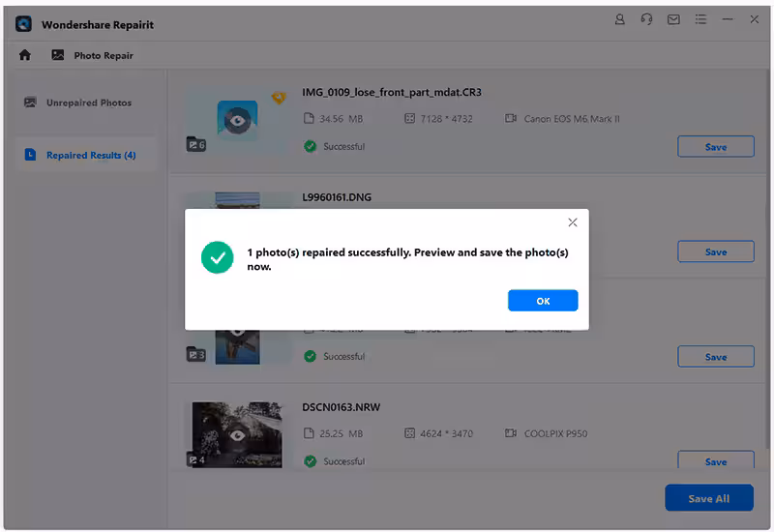774x532 pixels.
Task: Preview the IMG_0109 CR3 thumbnail eye
Action: [237, 120]
